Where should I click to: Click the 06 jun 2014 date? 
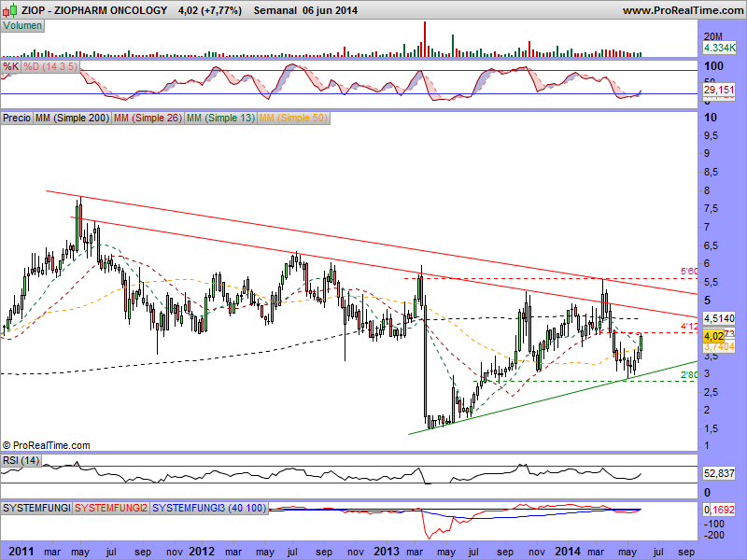pos(330,10)
